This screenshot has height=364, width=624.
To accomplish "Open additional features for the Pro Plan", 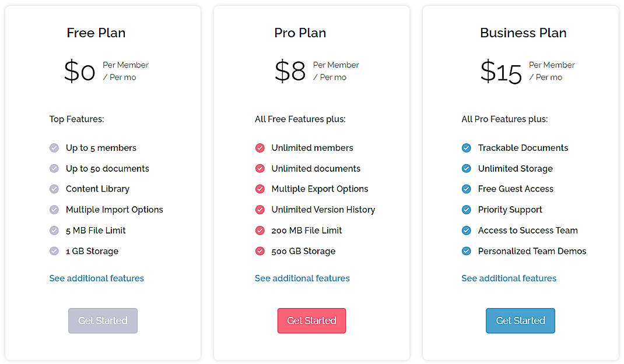I will click(302, 278).
